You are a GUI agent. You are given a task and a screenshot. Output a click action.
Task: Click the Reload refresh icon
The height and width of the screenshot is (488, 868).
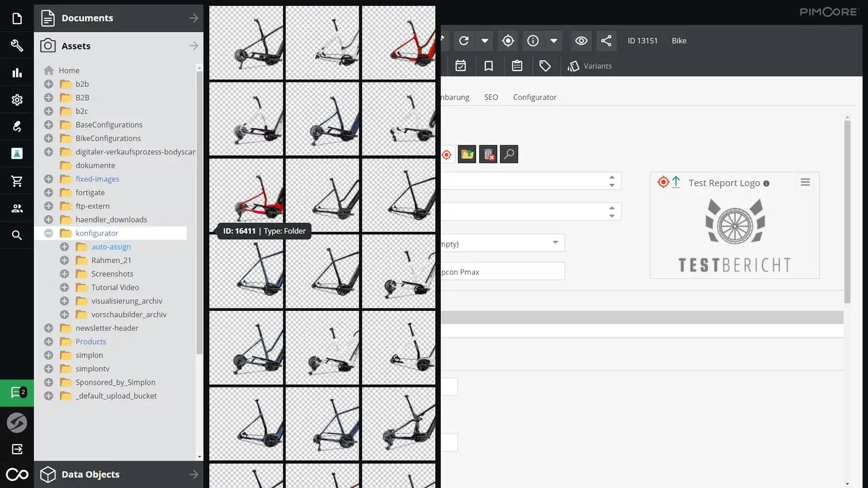pos(464,41)
